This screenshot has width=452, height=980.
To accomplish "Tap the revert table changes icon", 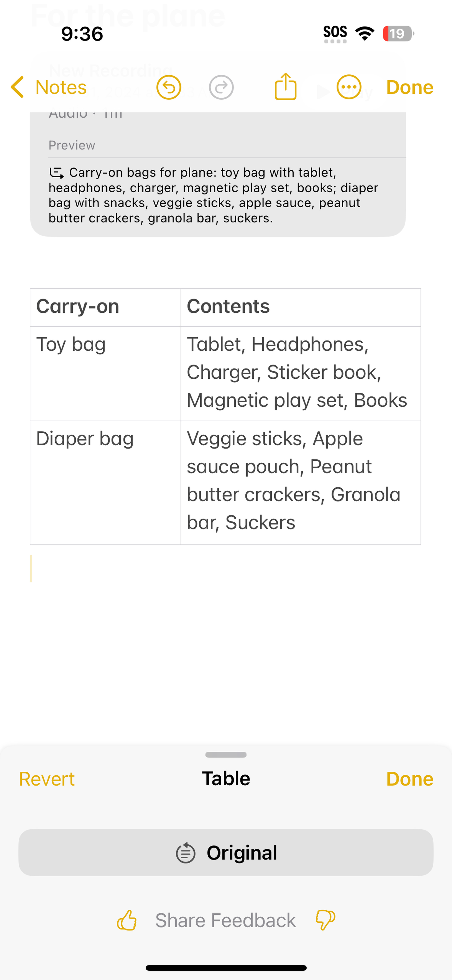I will (x=47, y=778).
